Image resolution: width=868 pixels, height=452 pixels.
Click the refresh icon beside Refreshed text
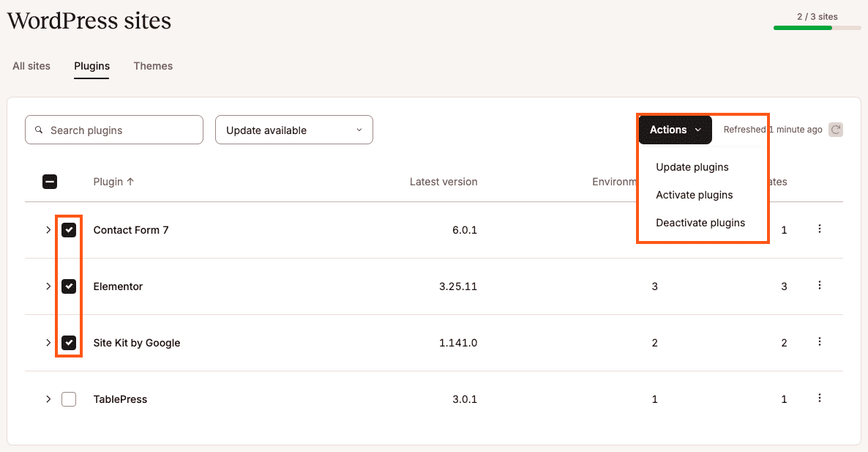pos(836,130)
